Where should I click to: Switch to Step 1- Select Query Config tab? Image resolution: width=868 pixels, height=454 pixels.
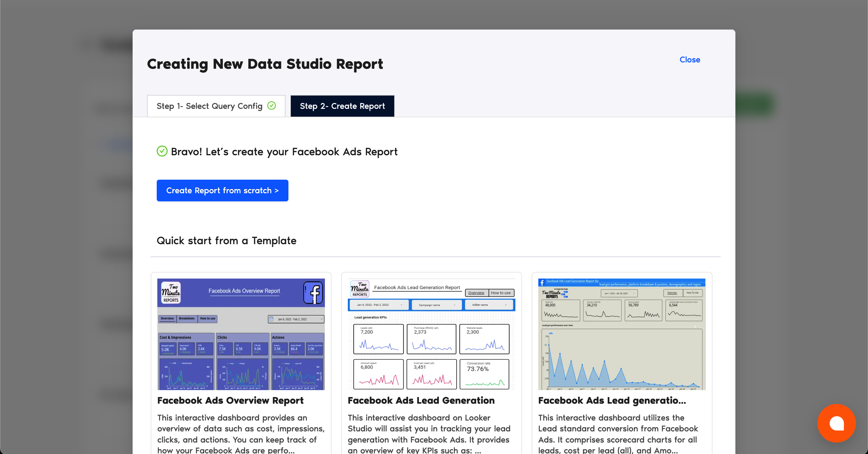(216, 106)
